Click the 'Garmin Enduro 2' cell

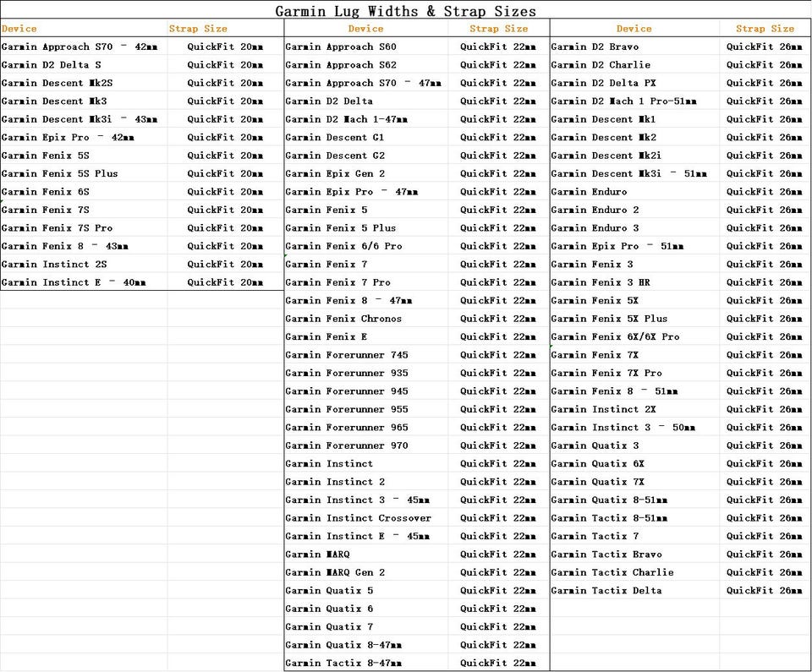coord(634,210)
